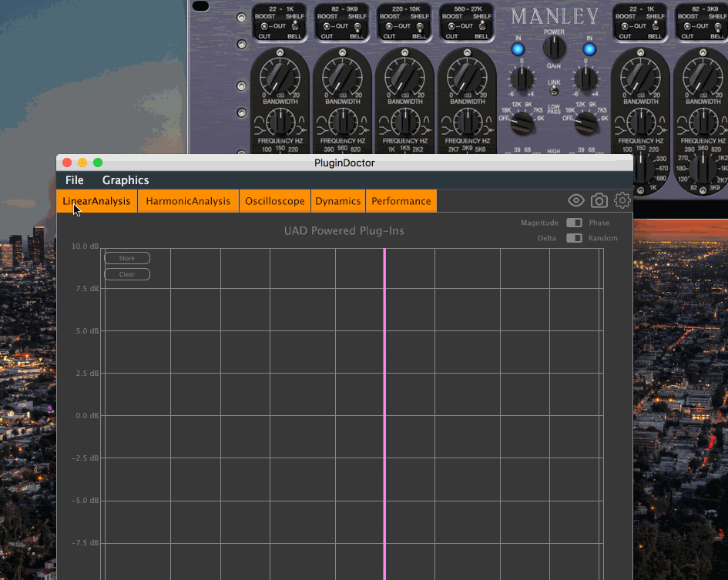Screen dimensions: 728x580
Task: Switch to the HarmonicAnalysis tab
Action: coord(188,201)
